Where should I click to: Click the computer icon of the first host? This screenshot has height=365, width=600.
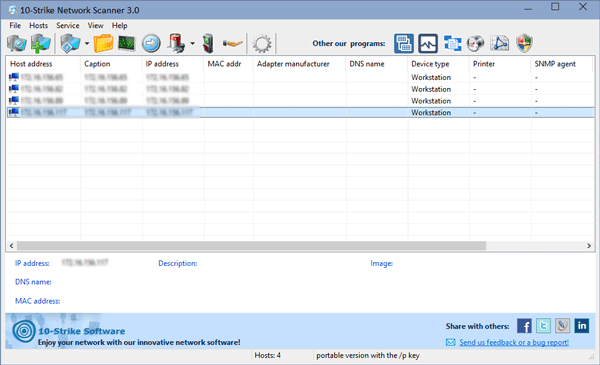14,77
